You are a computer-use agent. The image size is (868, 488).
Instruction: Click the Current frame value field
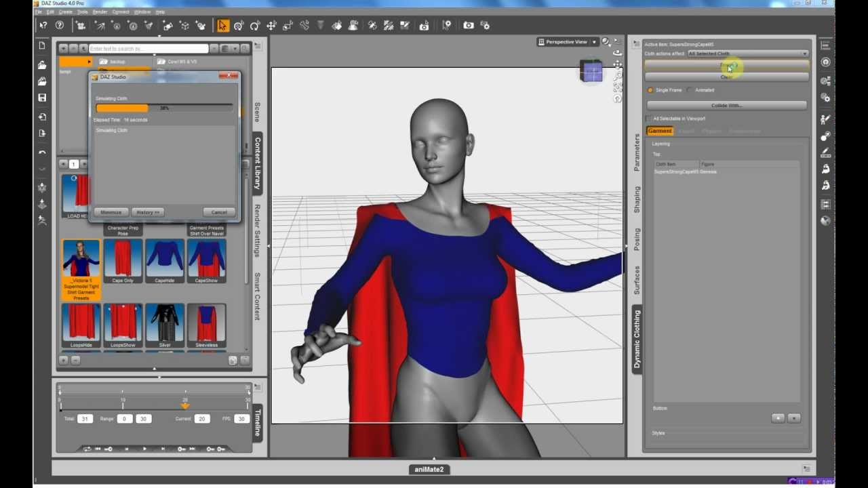point(201,419)
